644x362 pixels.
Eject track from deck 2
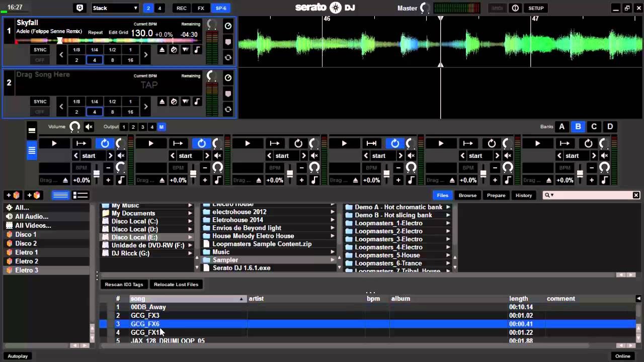tap(162, 102)
